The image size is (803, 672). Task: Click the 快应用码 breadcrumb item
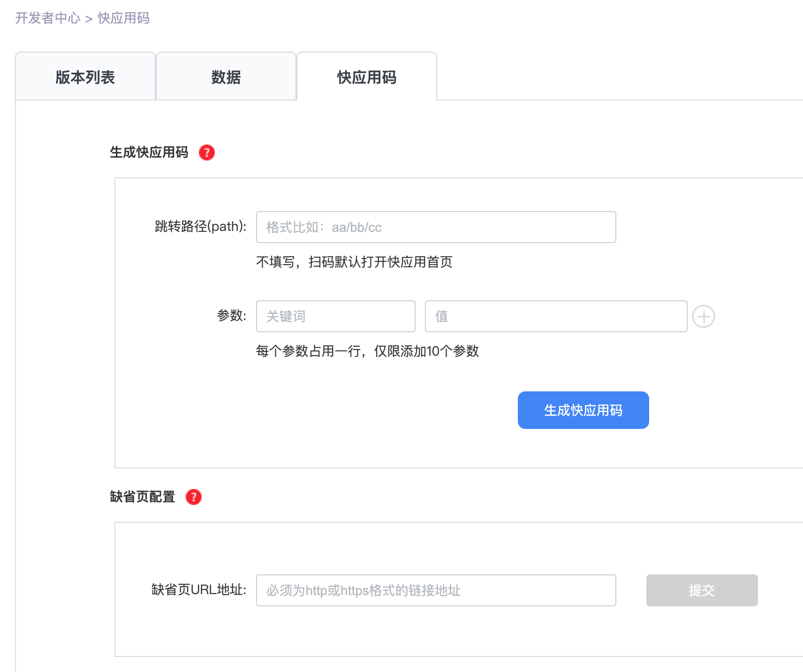pyautogui.click(x=123, y=18)
